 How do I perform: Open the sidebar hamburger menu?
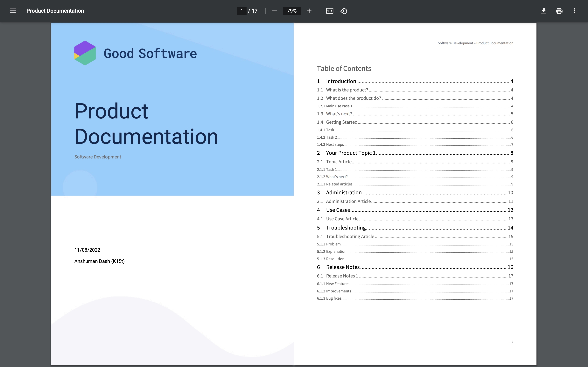pos(13,11)
